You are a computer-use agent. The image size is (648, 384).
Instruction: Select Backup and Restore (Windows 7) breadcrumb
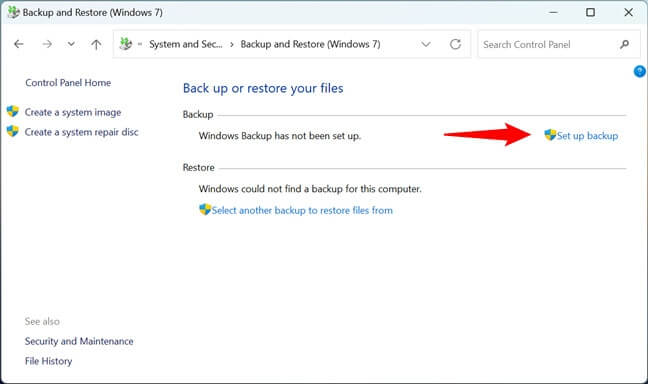310,44
